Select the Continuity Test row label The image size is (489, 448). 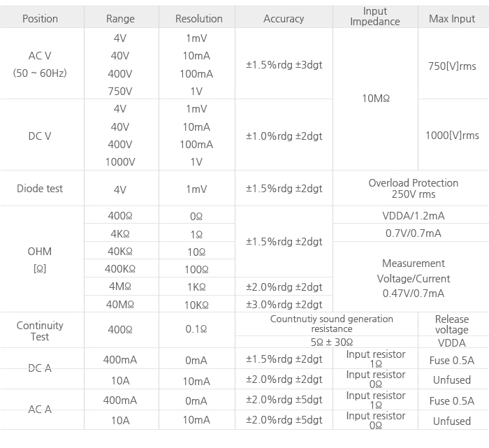(x=40, y=331)
